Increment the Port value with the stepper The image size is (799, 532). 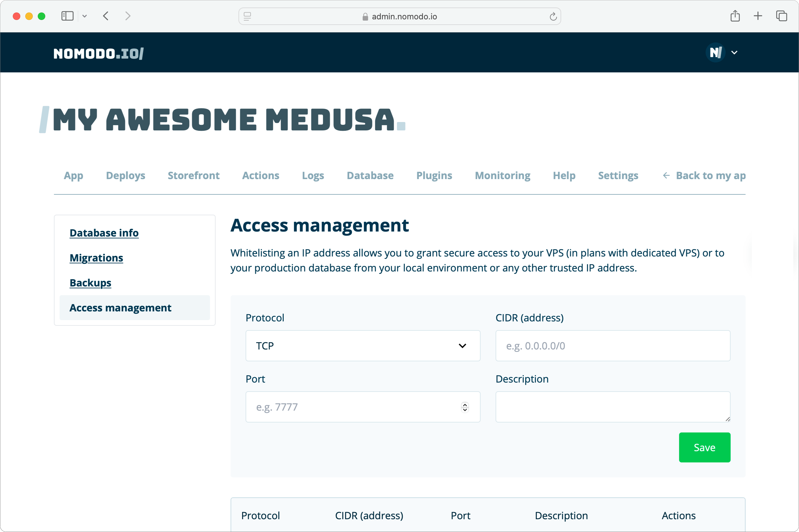(465, 404)
